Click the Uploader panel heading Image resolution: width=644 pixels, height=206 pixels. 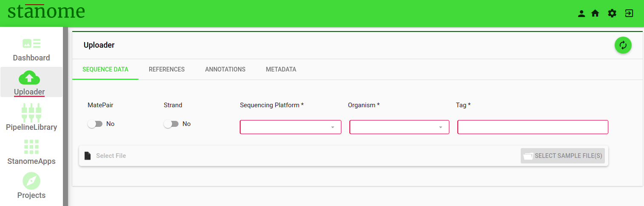(99, 45)
